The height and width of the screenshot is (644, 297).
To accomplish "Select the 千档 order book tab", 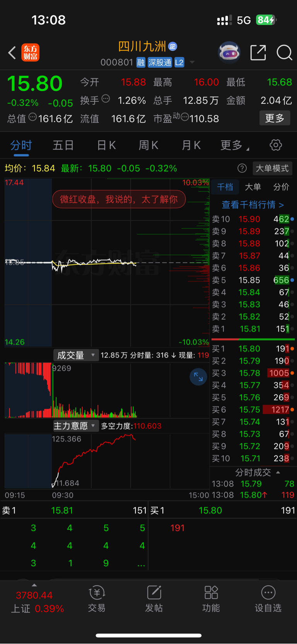I will pyautogui.click(x=225, y=187).
